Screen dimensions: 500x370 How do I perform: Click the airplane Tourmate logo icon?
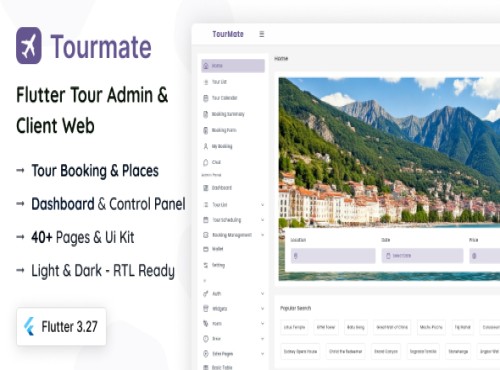pos(29,46)
